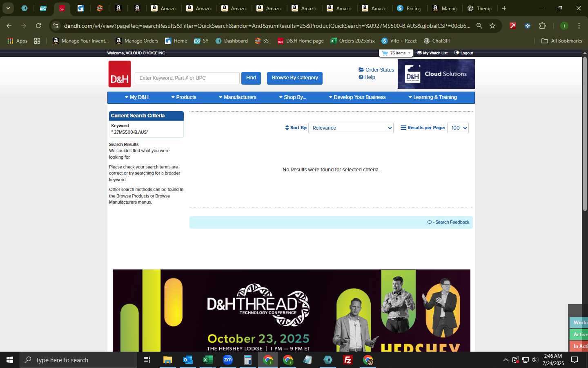This screenshot has width=588, height=368.
Task: Open the Home bookmark
Action: point(176,41)
